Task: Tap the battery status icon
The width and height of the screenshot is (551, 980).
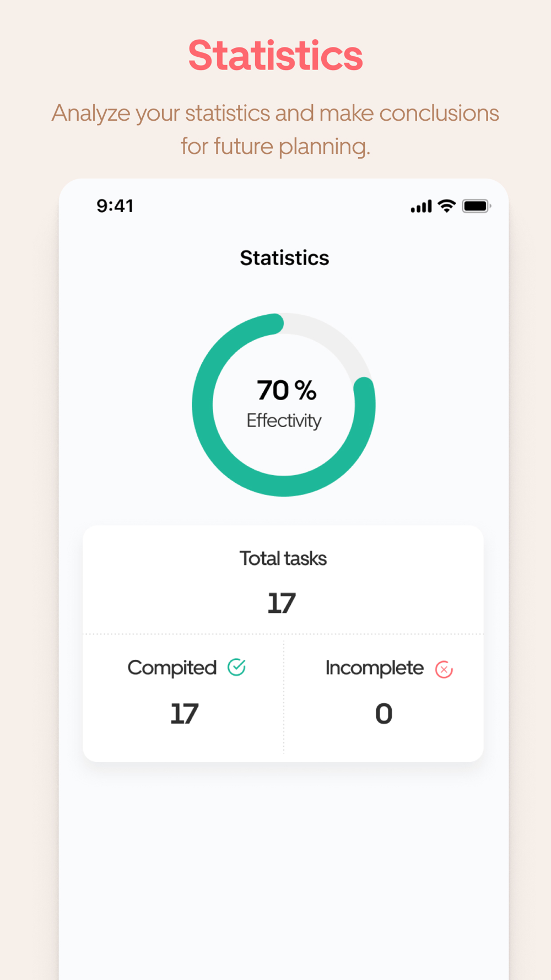Action: click(x=477, y=206)
